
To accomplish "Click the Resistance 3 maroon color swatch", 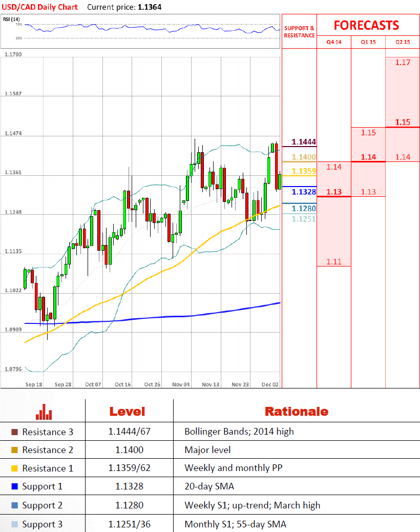I will coord(14,432).
